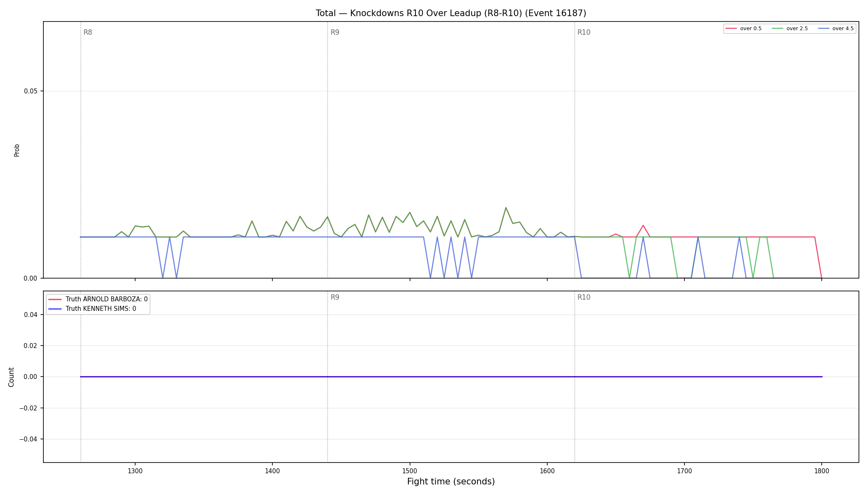Click the 'over 0.5' legend entry
This screenshot has height=496, width=868.
[744, 29]
